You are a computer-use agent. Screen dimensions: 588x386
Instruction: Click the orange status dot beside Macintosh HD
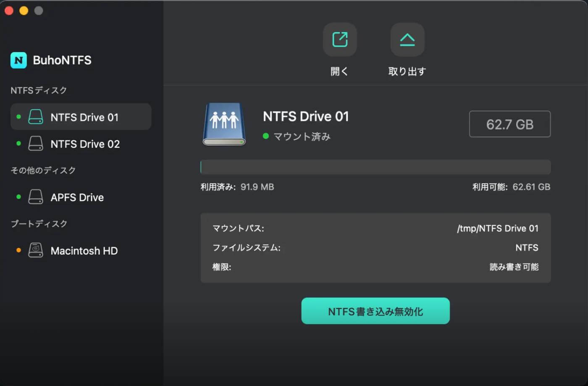click(x=18, y=250)
